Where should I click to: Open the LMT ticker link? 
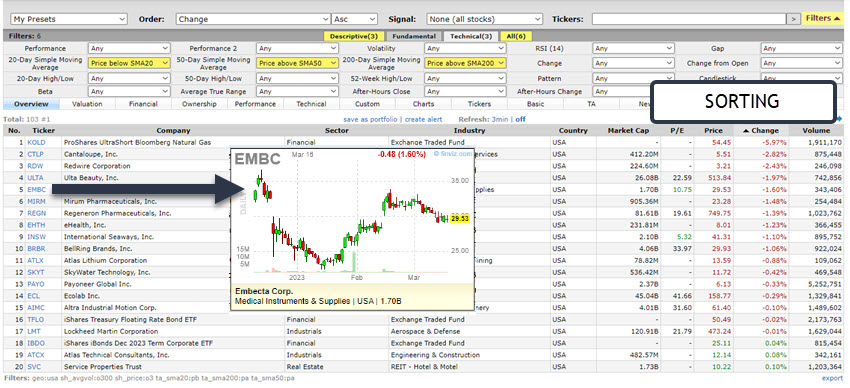34,332
